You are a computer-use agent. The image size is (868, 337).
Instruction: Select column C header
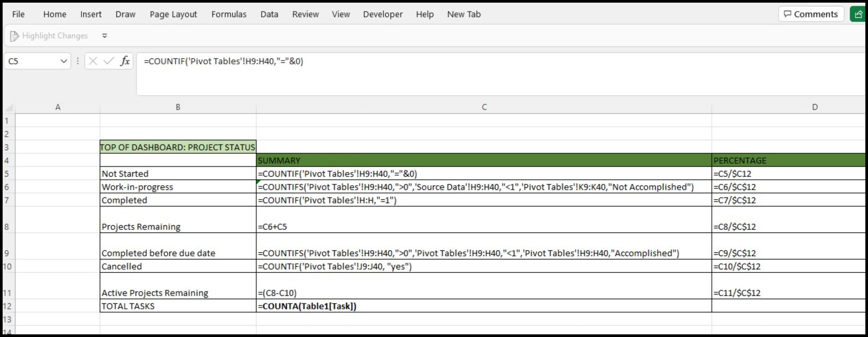pos(484,107)
